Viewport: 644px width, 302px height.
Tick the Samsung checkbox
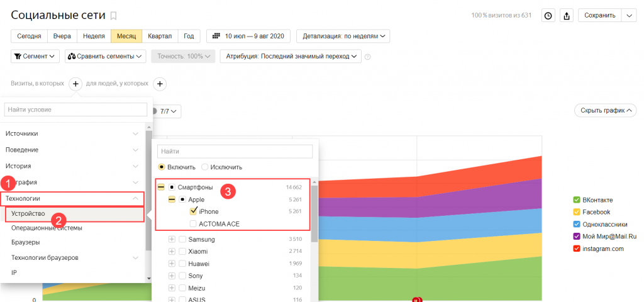click(182, 239)
